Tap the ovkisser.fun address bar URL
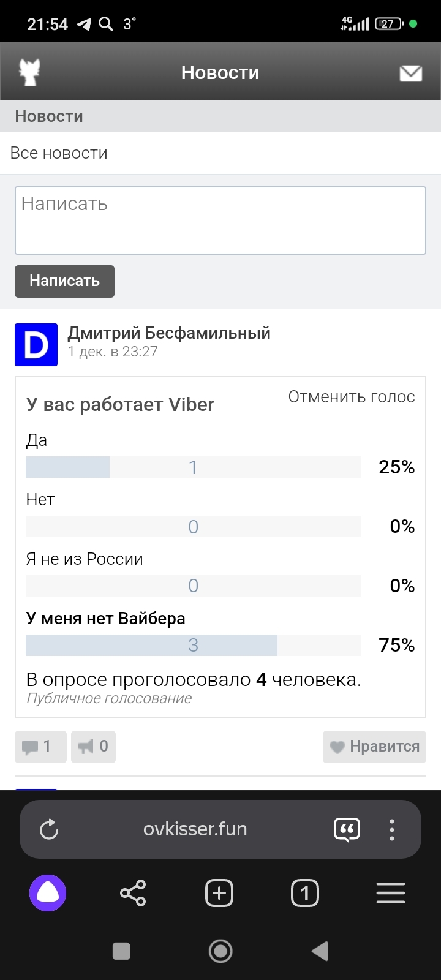Image resolution: width=441 pixels, height=980 pixels. pyautogui.click(x=195, y=829)
